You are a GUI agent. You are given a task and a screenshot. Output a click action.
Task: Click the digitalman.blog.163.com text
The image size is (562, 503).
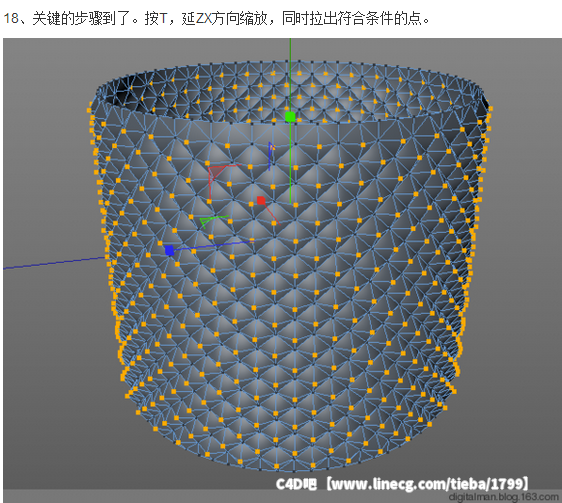pos(504,497)
